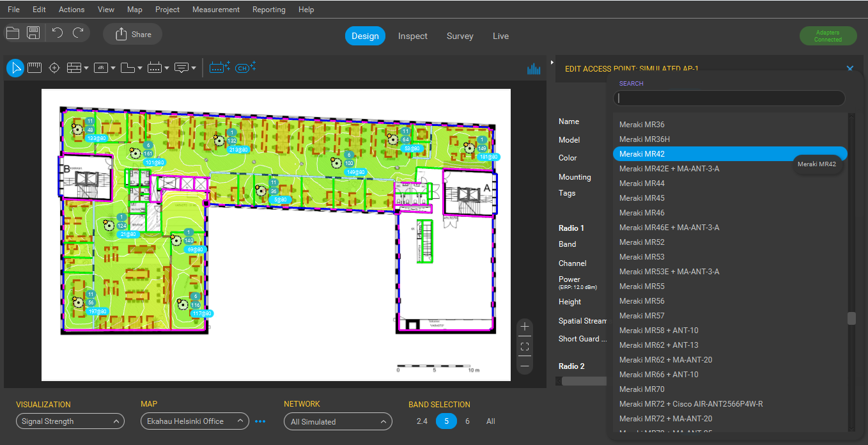Choose Meraki MR72 + Cisco AIR-ANT2566P4W-R
This screenshot has width=868, height=445.
click(x=730, y=404)
